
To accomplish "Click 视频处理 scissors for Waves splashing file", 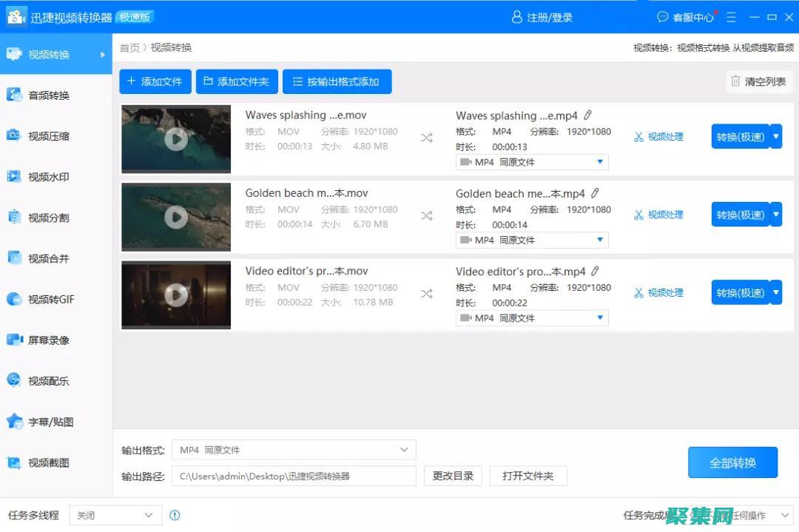I will 658,136.
